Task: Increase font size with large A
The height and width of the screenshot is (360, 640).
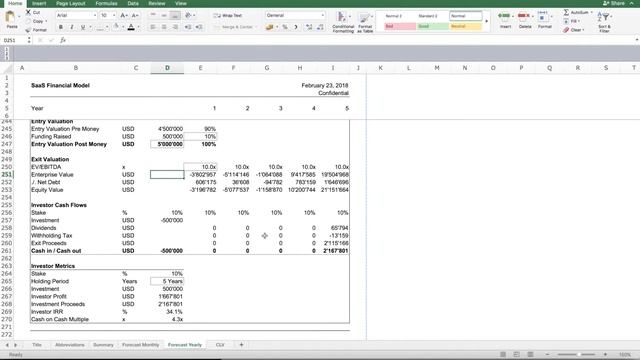Action: tap(124, 16)
